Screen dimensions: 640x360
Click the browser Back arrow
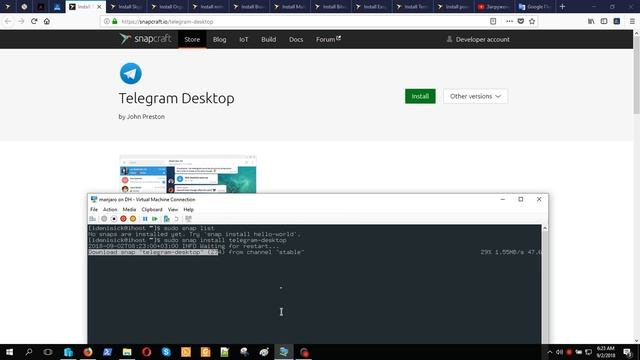[x=8, y=21]
